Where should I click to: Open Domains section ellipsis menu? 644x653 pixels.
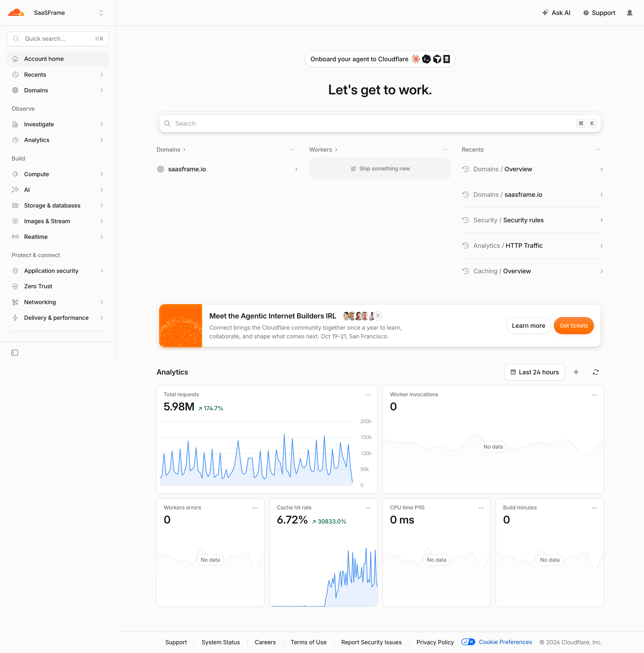point(293,149)
